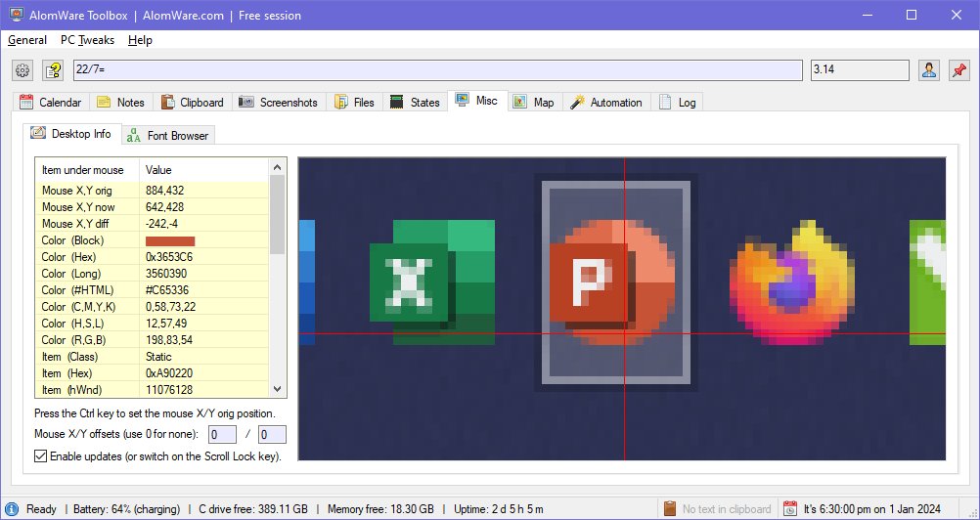Image resolution: width=980 pixels, height=520 pixels.
Task: Select the Color (H,S,L) value 12,57,49
Action: (166, 324)
